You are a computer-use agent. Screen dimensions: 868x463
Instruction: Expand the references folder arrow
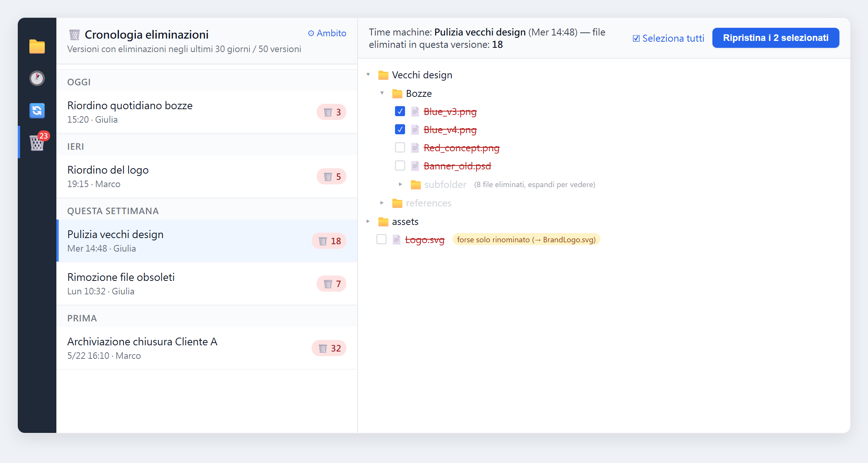pyautogui.click(x=382, y=203)
